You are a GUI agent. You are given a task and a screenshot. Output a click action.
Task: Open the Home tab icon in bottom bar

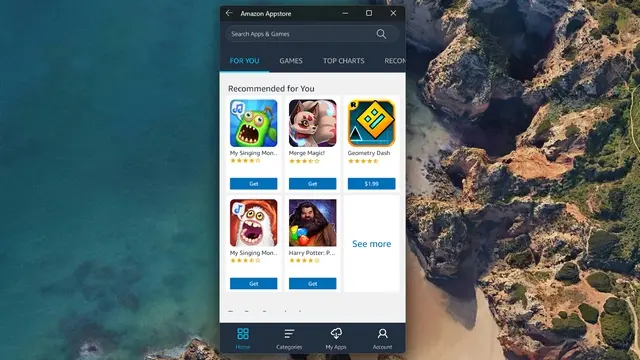[x=243, y=334]
